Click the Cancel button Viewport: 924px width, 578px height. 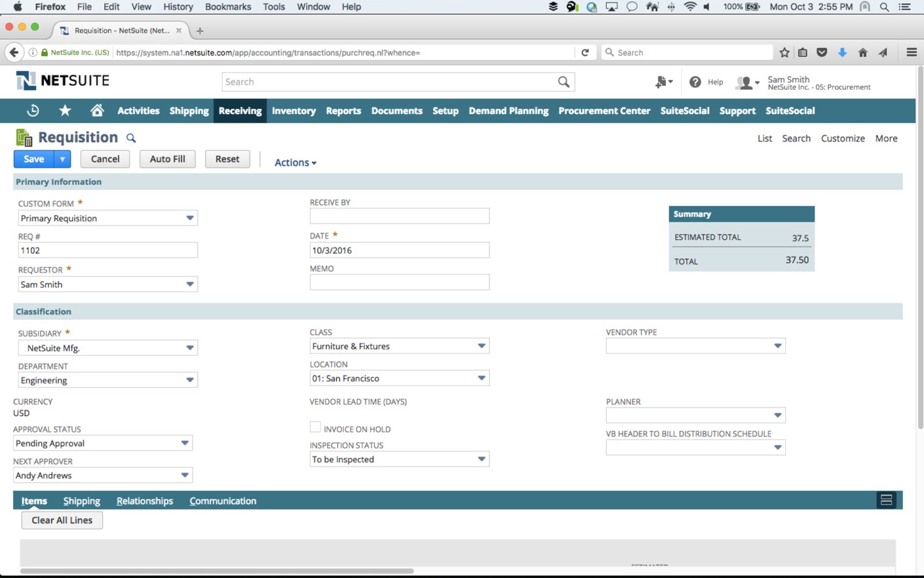[x=105, y=159]
